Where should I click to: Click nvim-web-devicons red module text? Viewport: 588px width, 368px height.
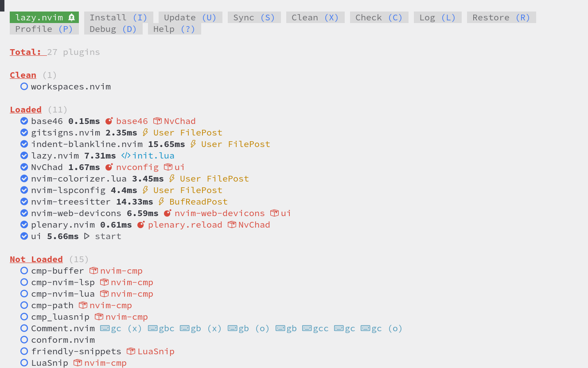pos(220,213)
